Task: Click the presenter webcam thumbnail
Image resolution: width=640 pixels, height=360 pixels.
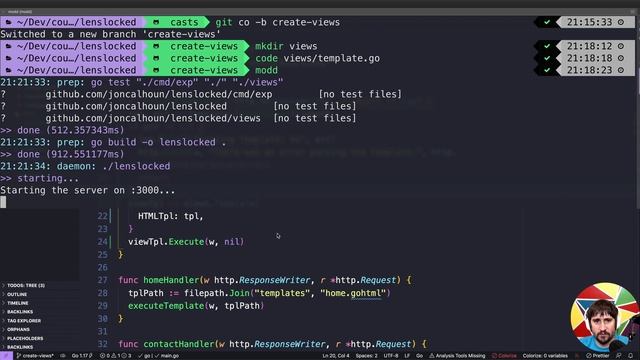Action: tap(605, 317)
